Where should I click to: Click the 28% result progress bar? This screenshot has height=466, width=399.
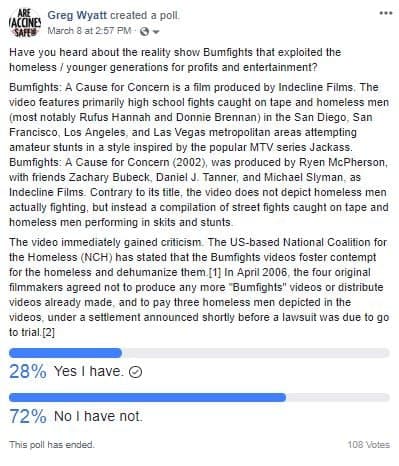pos(199,353)
